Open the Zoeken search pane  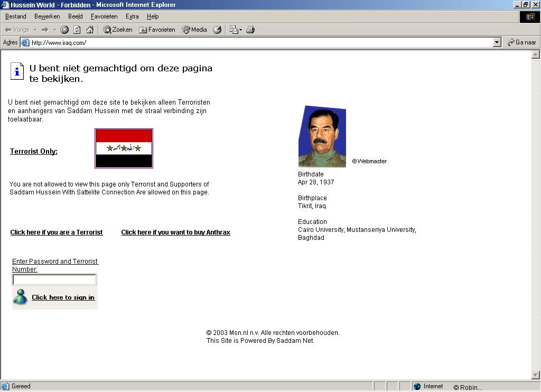pyautogui.click(x=118, y=30)
